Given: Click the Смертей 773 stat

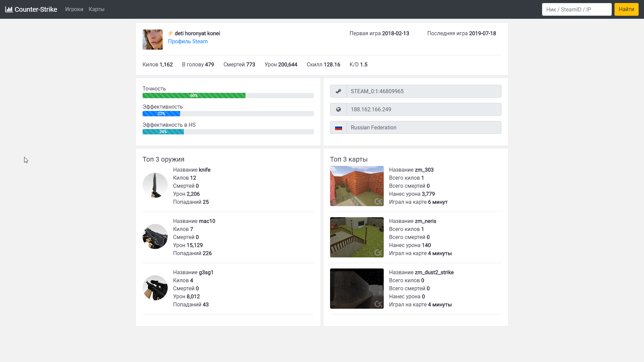Looking at the screenshot, I should pos(239,65).
